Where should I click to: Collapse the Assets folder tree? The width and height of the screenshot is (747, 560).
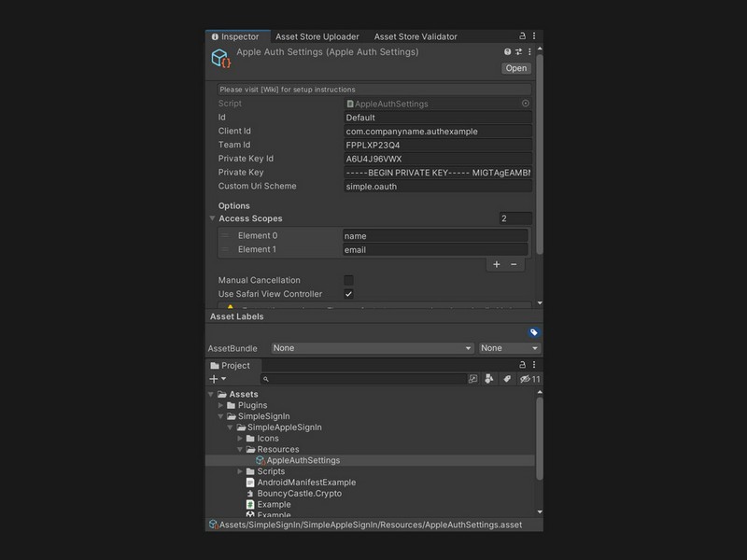pos(211,394)
